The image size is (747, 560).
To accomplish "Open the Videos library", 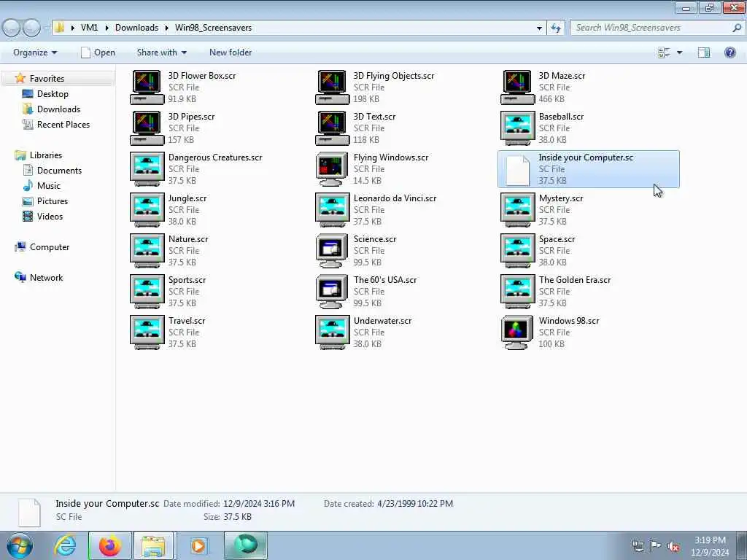I will (50, 216).
